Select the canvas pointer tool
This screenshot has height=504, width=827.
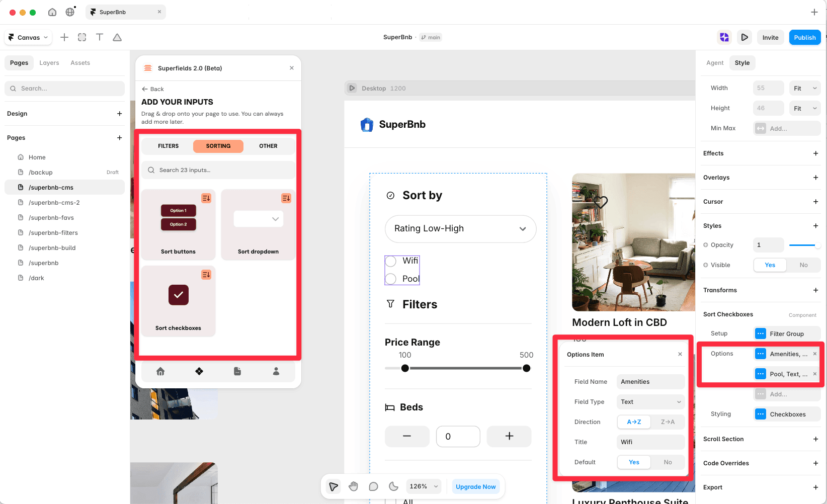(334, 486)
